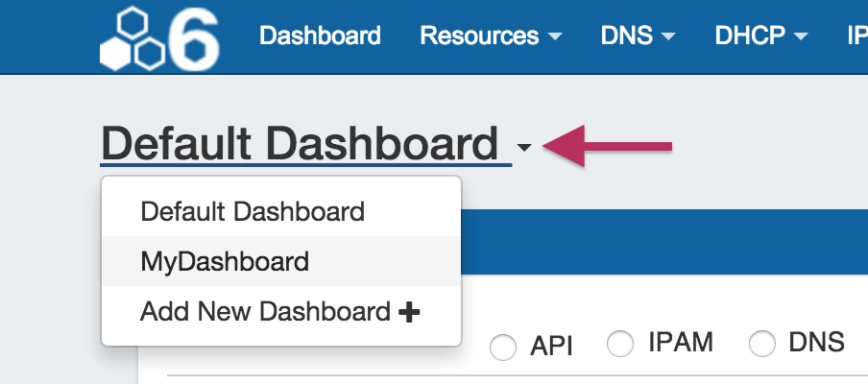Screen dimensions: 868x384
Task: Click the IPAM label text
Action: pyautogui.click(x=679, y=342)
